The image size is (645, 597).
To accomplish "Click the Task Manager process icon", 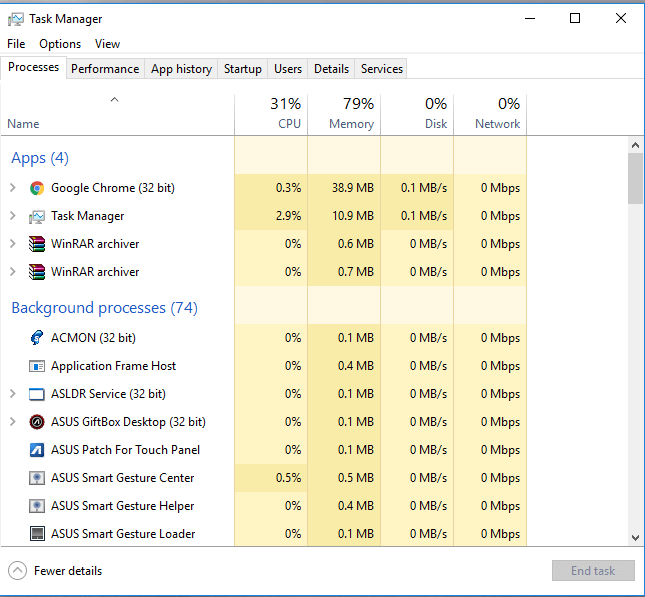I will tap(37, 216).
